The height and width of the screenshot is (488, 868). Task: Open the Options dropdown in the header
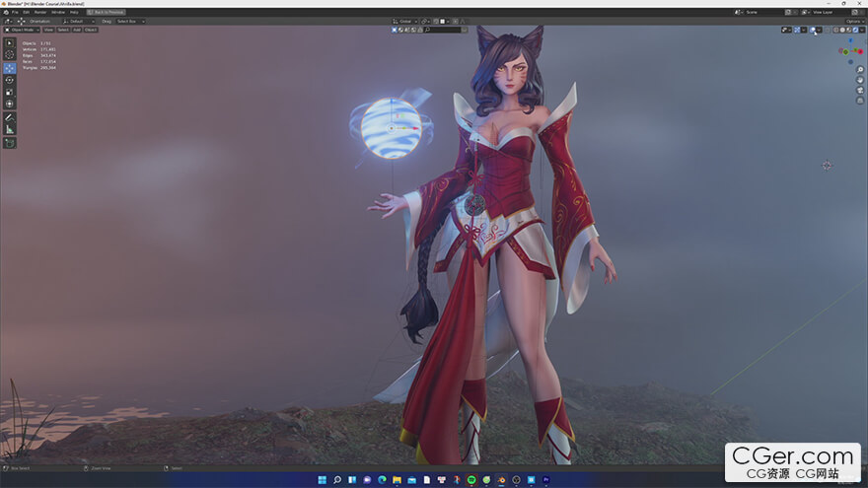[x=854, y=21]
